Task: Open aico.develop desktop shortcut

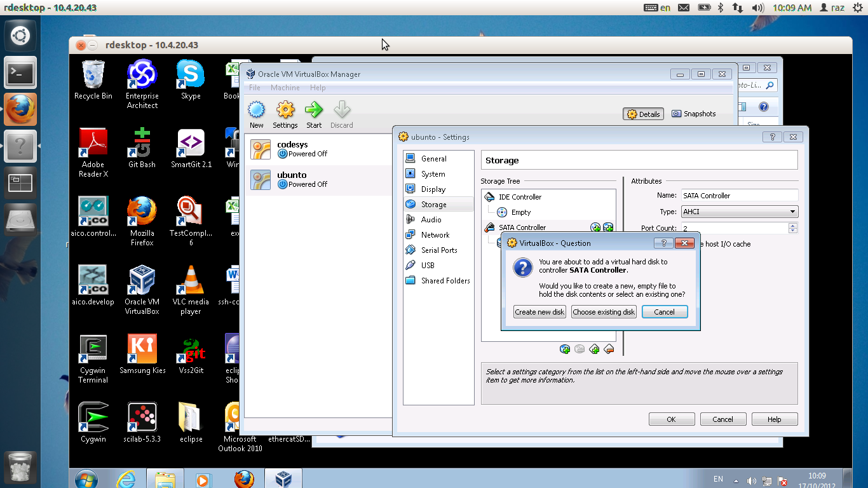Action: pyautogui.click(x=93, y=286)
